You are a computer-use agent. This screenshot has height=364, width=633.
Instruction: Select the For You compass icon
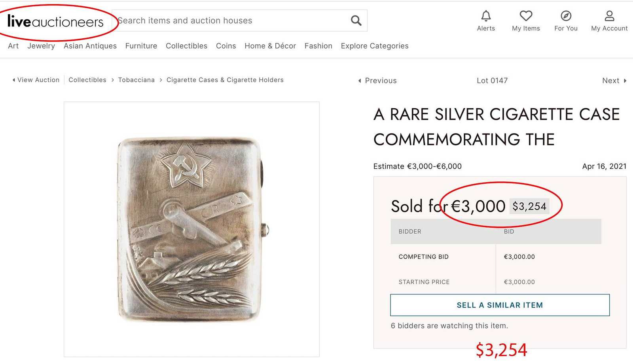pyautogui.click(x=566, y=20)
